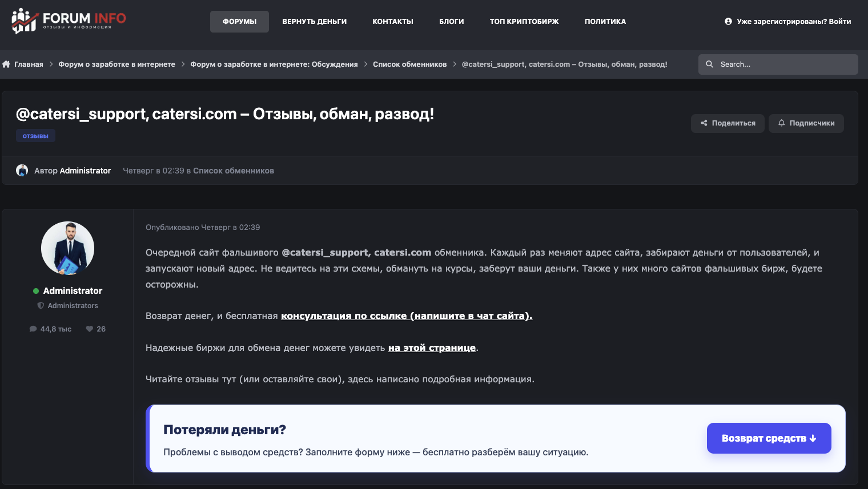Click the login link Войти
This screenshot has width=868, height=489.
click(840, 22)
